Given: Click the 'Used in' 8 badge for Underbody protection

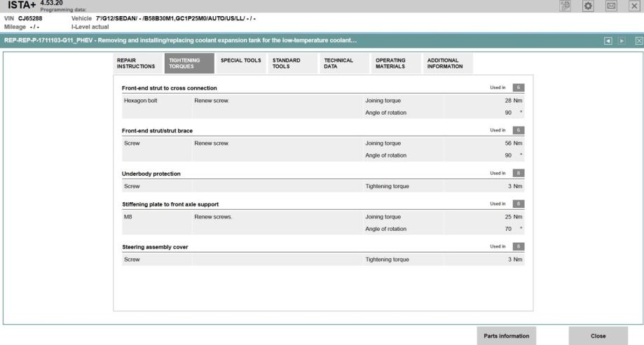Looking at the screenshot, I should click(517, 173).
